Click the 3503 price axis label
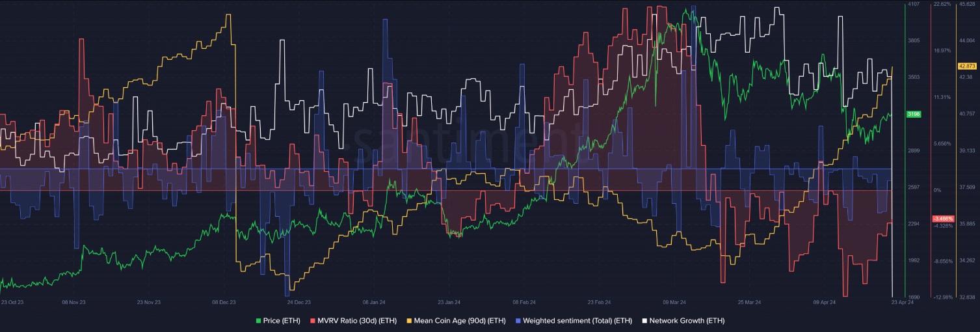The height and width of the screenshot is (332, 980). coord(914,77)
